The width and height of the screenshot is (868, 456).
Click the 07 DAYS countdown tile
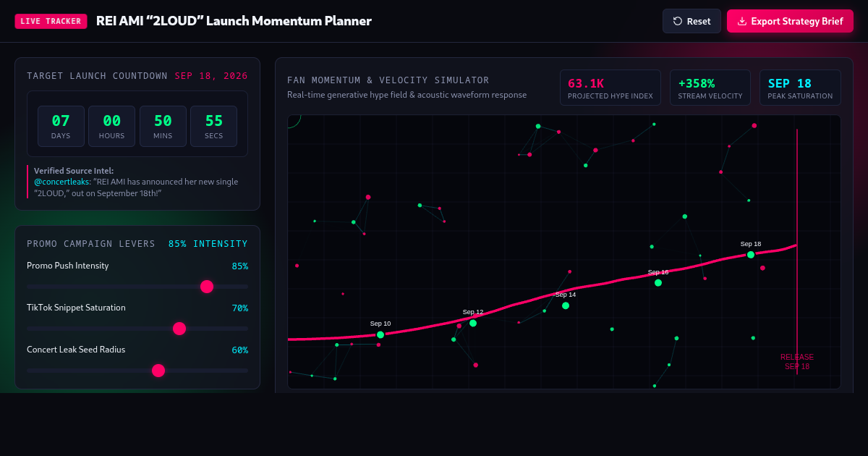(61, 126)
